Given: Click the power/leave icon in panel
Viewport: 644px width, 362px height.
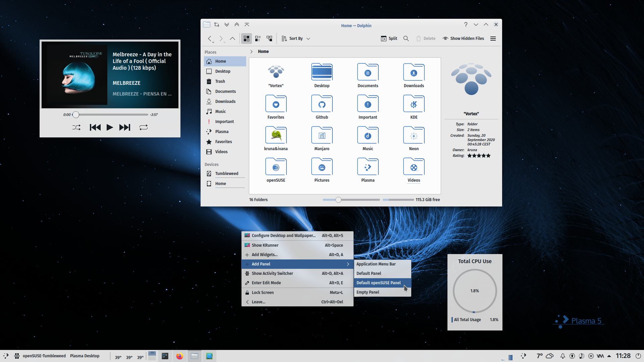Looking at the screenshot, I should [x=638, y=356].
